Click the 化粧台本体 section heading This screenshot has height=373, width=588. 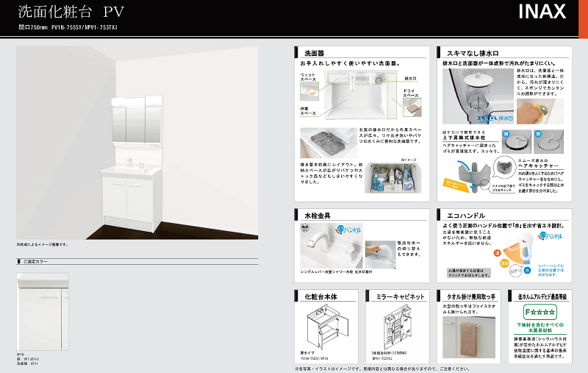click(320, 296)
